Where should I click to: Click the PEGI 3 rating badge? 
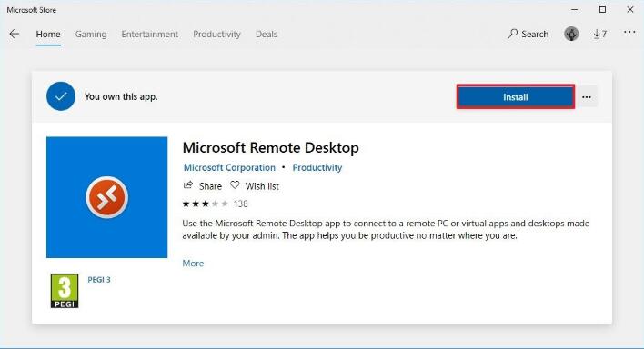[x=65, y=291]
